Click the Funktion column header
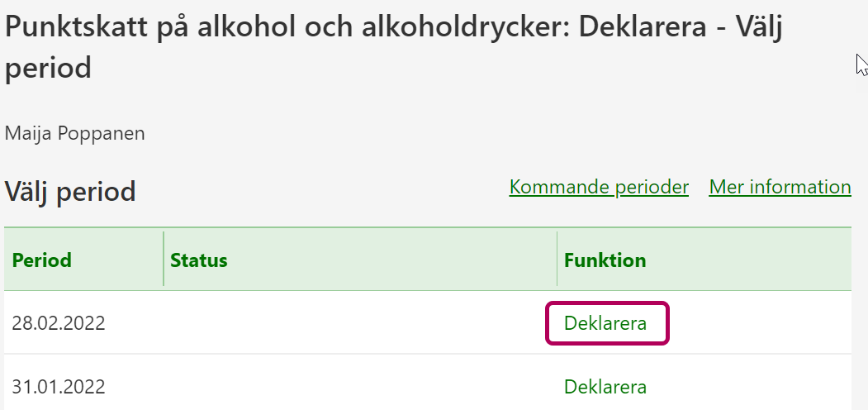Viewport: 868px width, 410px height. (x=605, y=260)
